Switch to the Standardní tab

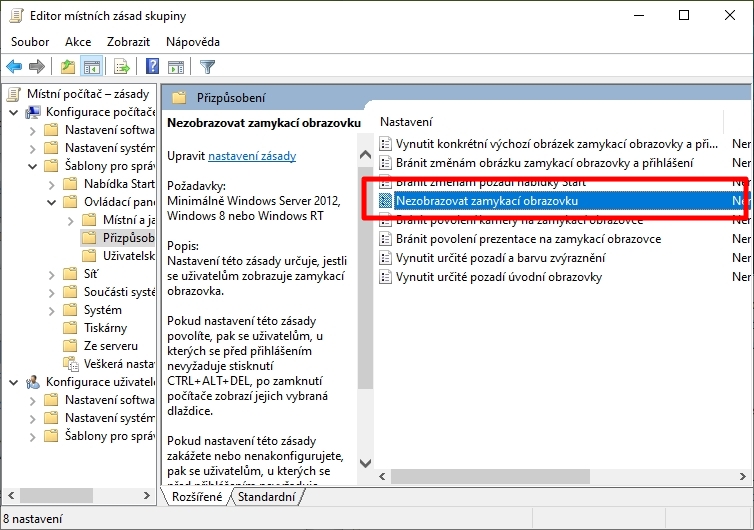(266, 496)
